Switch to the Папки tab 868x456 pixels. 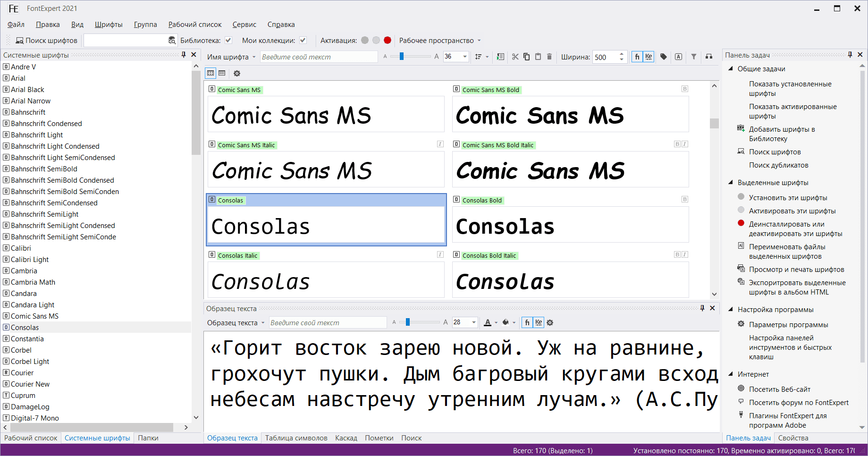pyautogui.click(x=148, y=438)
